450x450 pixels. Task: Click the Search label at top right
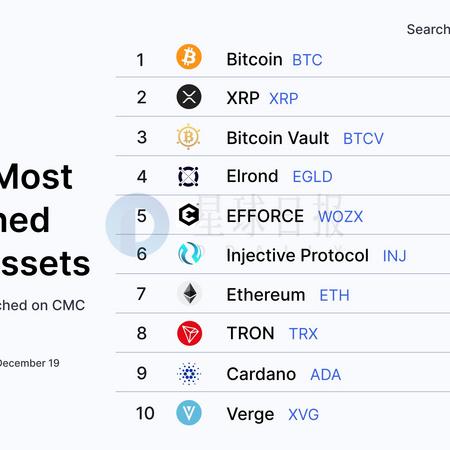tap(428, 29)
